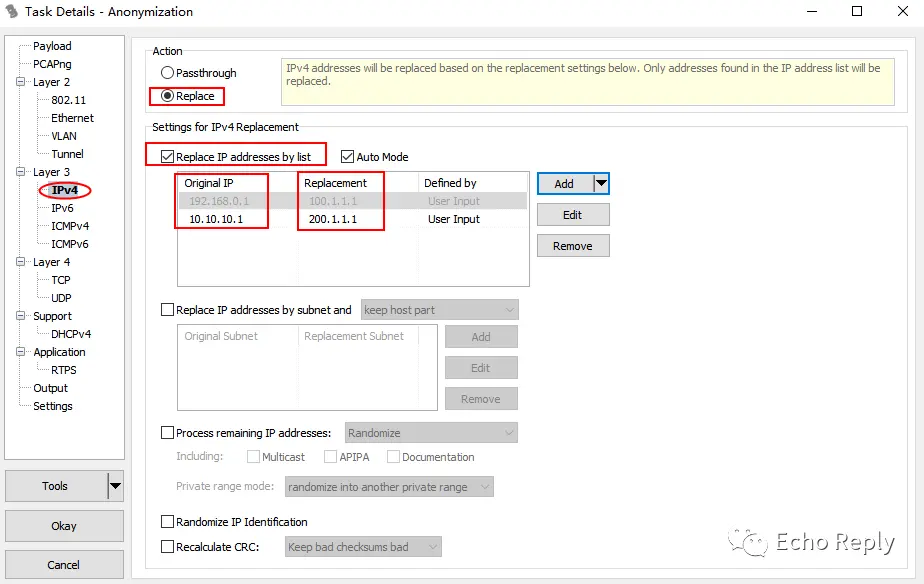924x584 pixels.
Task: Select Tunnel in the tree
Action: (x=67, y=154)
